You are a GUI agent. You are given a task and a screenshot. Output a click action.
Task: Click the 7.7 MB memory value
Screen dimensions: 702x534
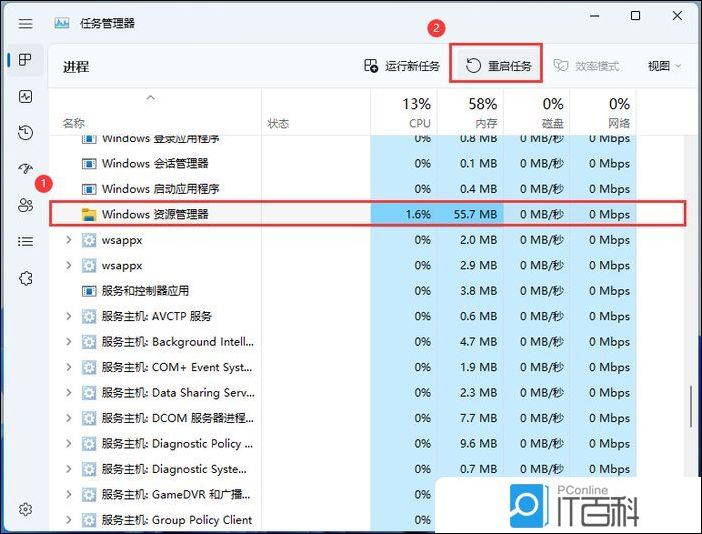[479, 418]
